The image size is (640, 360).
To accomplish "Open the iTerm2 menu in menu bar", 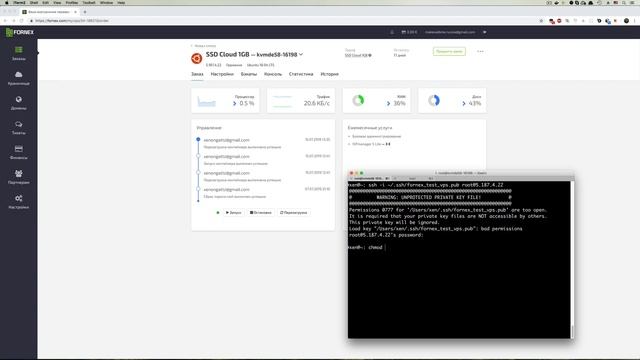I will click(19, 2).
